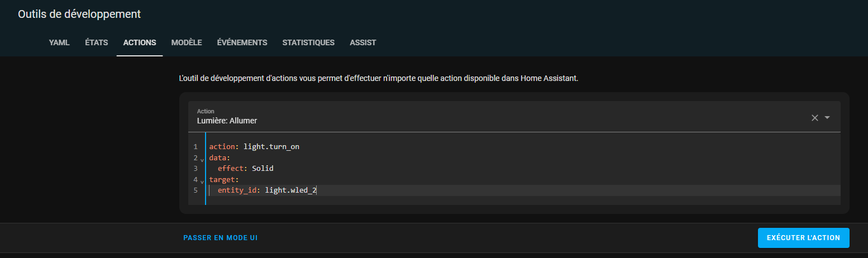Screen dimensions: 868x258
Task: Click the target: key in YAML editor
Action: pos(224,179)
